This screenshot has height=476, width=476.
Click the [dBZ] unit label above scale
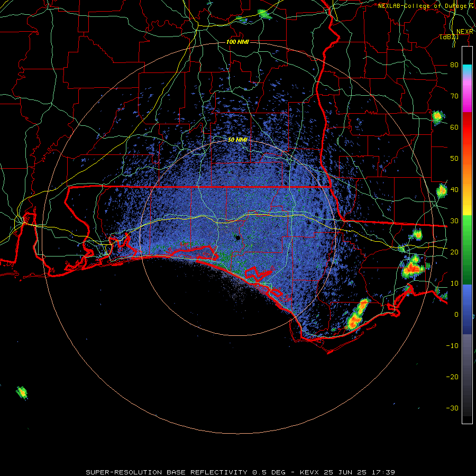[x=449, y=37]
